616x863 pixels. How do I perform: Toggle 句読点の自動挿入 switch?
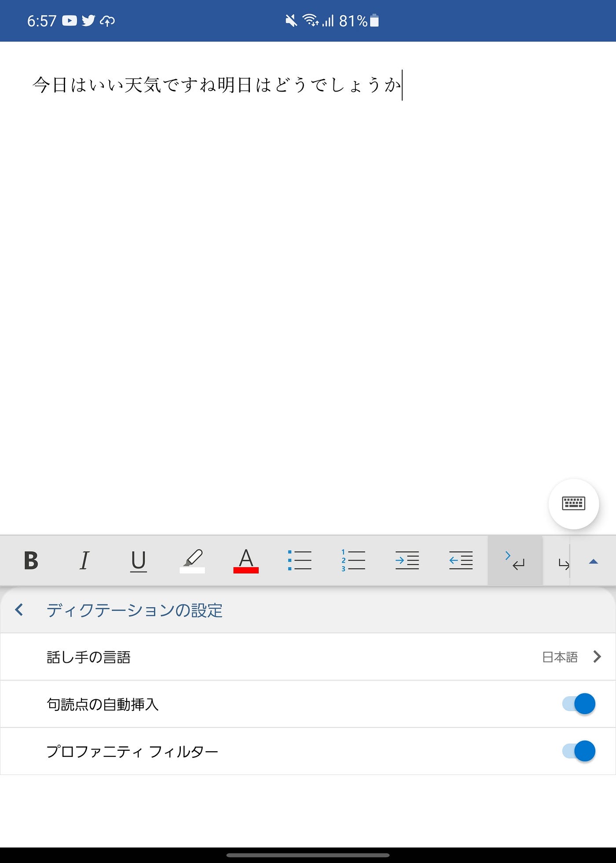click(579, 704)
